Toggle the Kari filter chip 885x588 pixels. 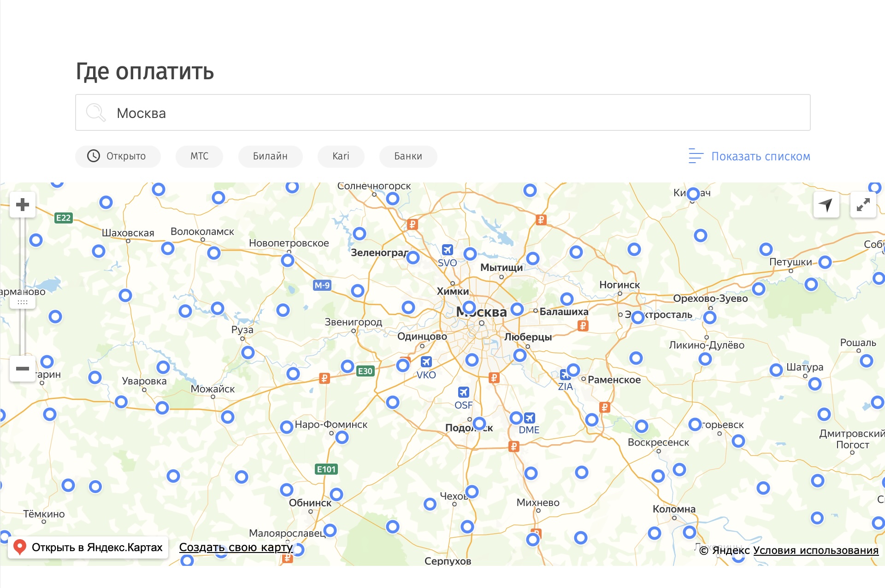pos(341,156)
